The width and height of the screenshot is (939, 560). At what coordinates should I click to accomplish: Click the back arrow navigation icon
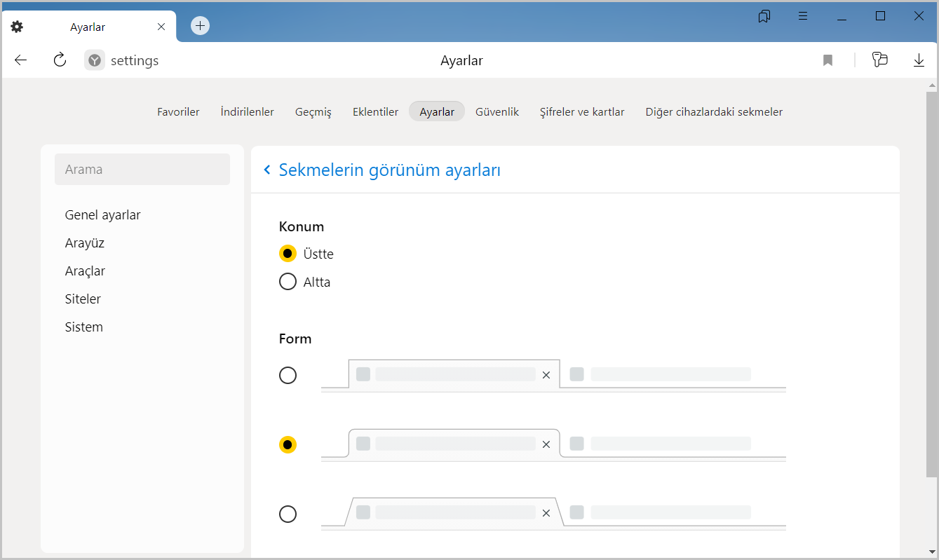[20, 60]
